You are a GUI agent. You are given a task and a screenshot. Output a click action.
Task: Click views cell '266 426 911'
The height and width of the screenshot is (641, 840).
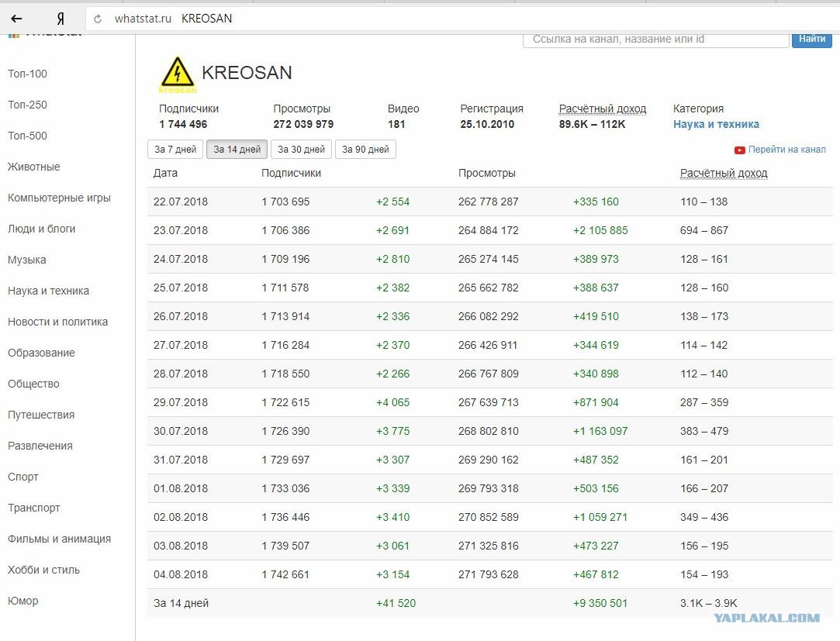click(x=488, y=346)
